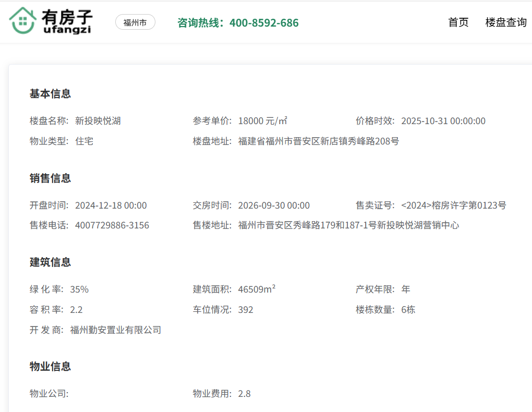The image size is (532, 412).
Task: Click the presale permit number 榕房许字第0123号
Action: coord(454,205)
